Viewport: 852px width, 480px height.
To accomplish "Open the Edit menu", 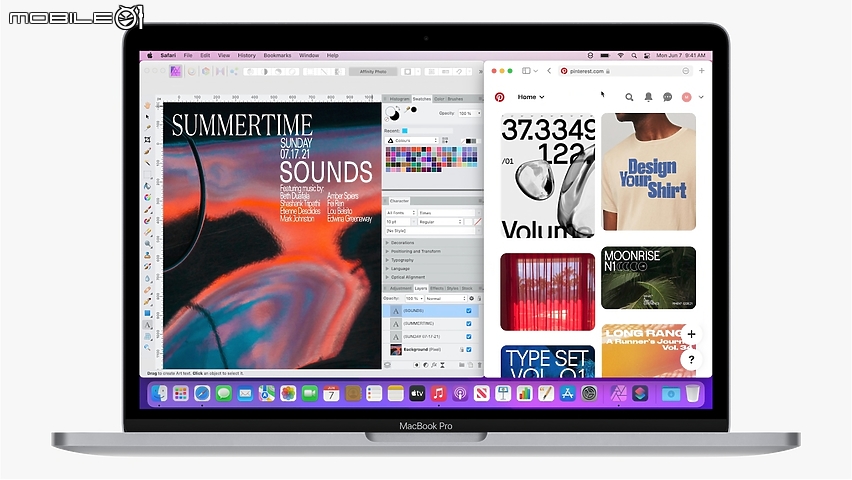I will pyautogui.click(x=205, y=55).
